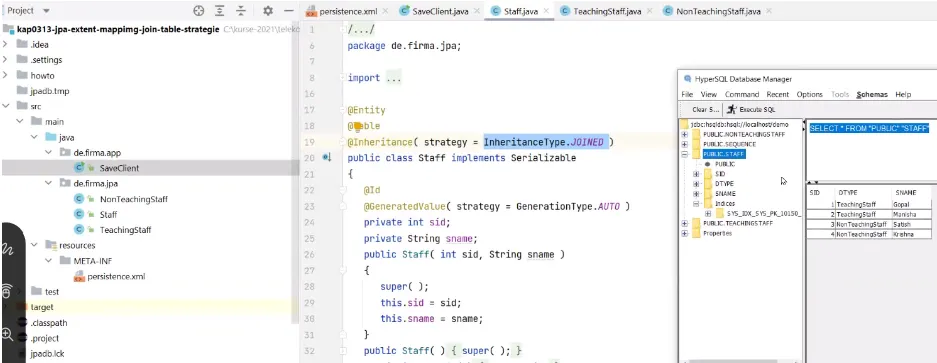The image size is (937, 363).
Task: Open Options menu in HyperSQL Database Manager
Action: coord(810,94)
